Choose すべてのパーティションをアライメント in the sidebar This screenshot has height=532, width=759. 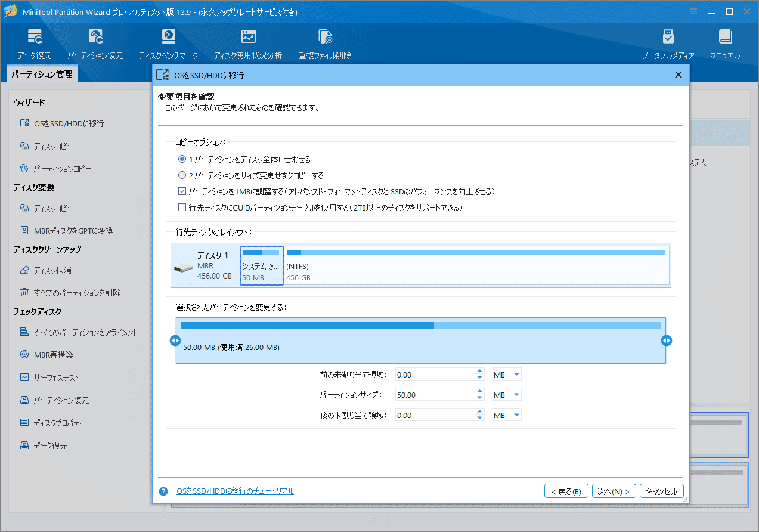(79, 332)
